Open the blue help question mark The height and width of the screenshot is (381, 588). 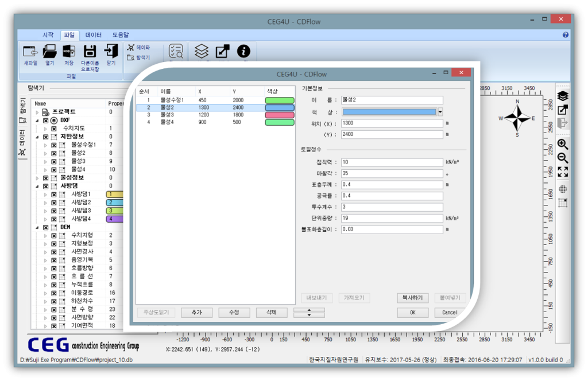point(566,35)
